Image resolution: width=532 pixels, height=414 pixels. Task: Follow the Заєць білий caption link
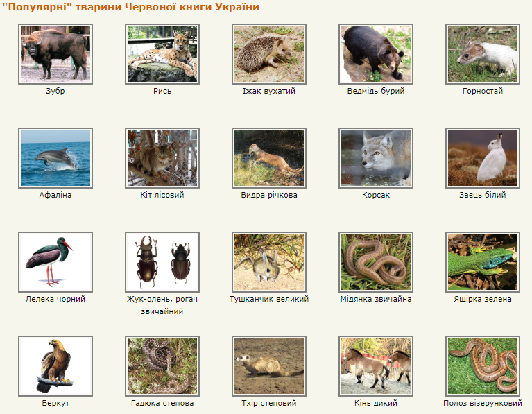(483, 195)
